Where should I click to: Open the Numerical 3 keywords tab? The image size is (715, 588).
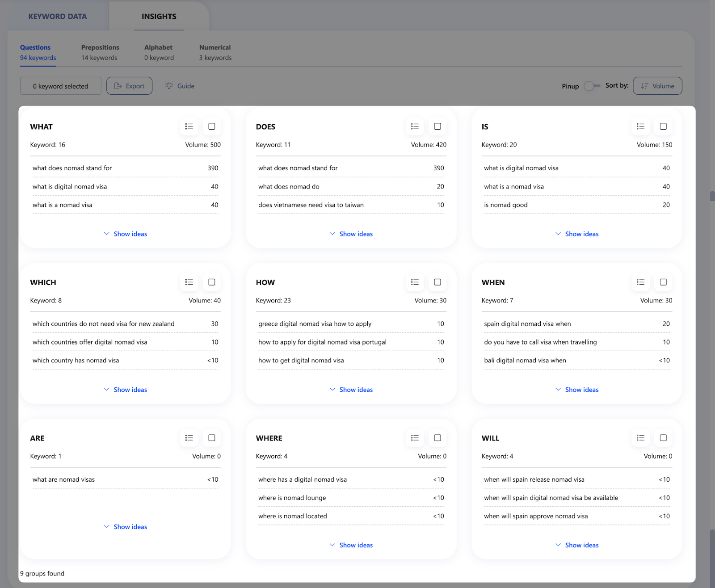click(x=215, y=52)
